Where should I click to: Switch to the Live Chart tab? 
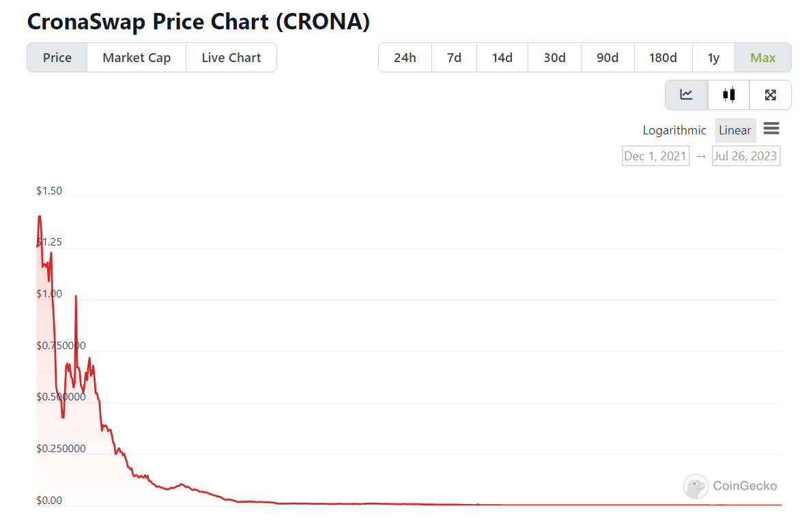click(231, 57)
